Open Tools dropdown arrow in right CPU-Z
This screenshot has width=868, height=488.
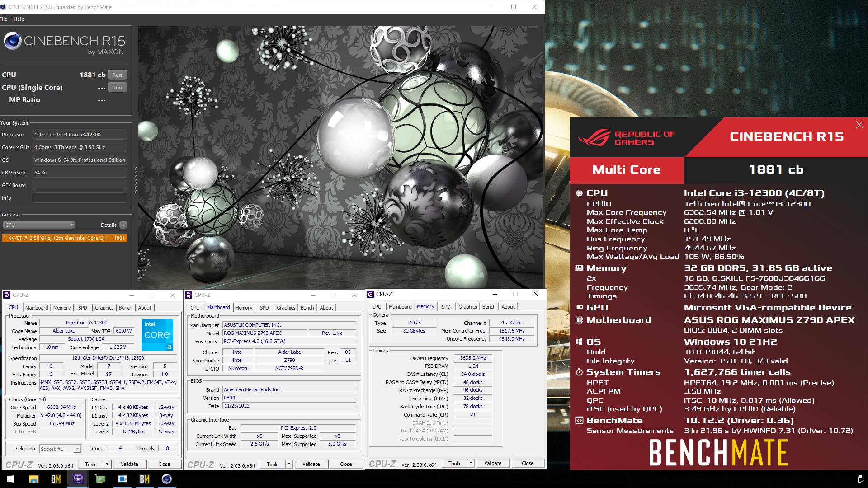click(x=471, y=463)
